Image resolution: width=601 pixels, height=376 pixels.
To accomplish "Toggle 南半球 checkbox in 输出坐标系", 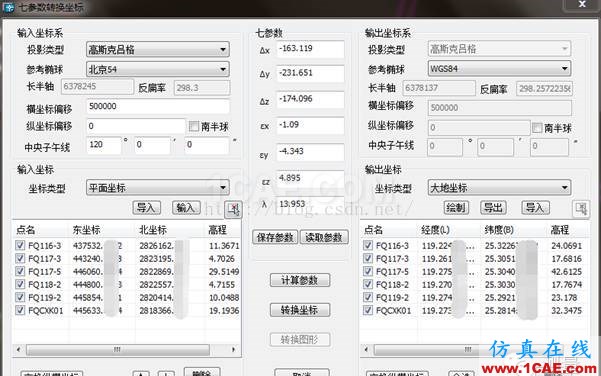I will pyautogui.click(x=537, y=127).
